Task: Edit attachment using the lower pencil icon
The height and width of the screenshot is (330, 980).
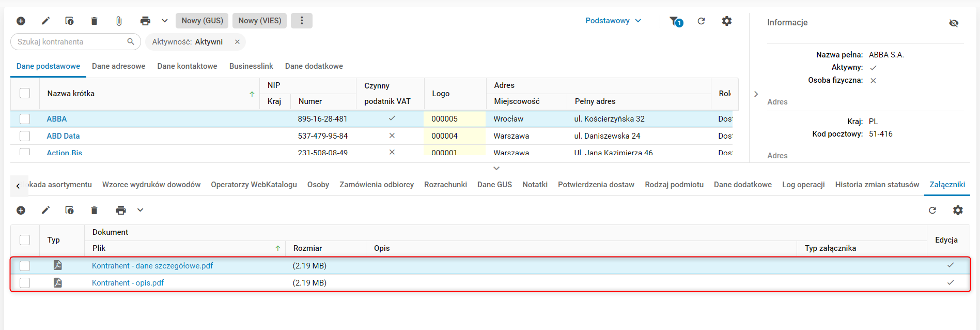Action: (x=45, y=210)
